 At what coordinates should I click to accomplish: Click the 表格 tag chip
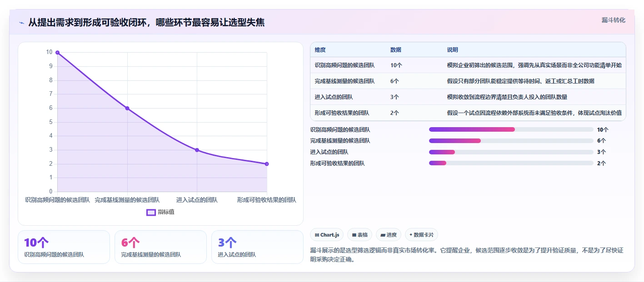359,235
